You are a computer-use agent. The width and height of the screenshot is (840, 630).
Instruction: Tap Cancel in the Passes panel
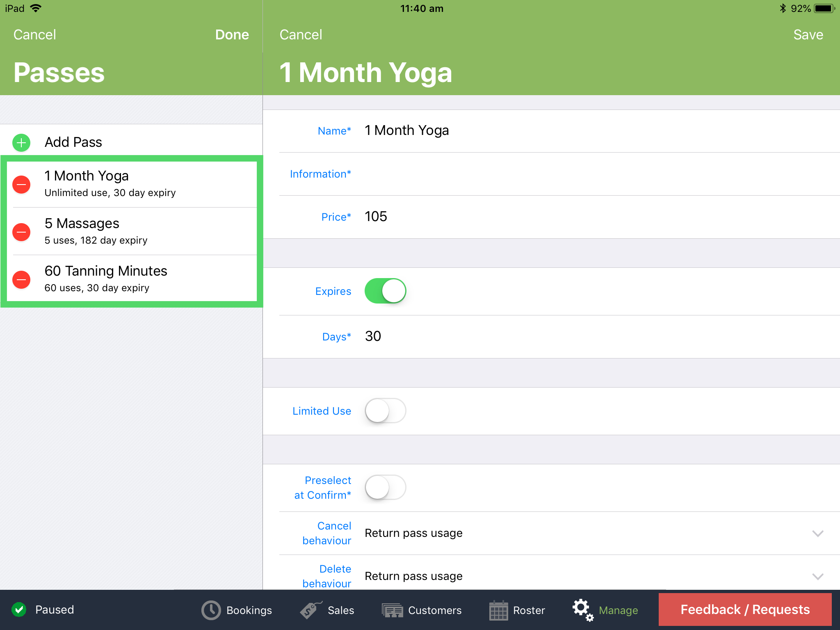[x=35, y=34]
